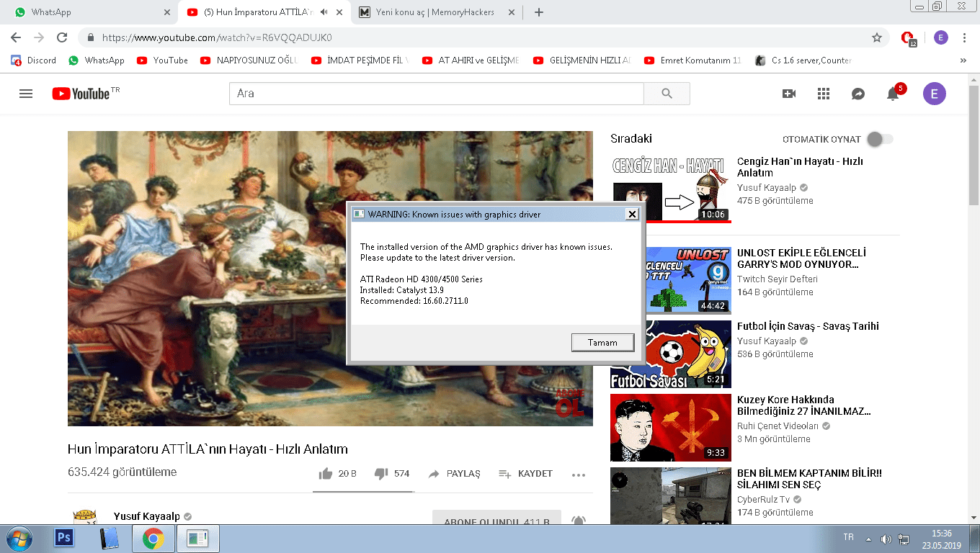Open a new browser tab
Viewport: 980px width, 553px height.
539,12
